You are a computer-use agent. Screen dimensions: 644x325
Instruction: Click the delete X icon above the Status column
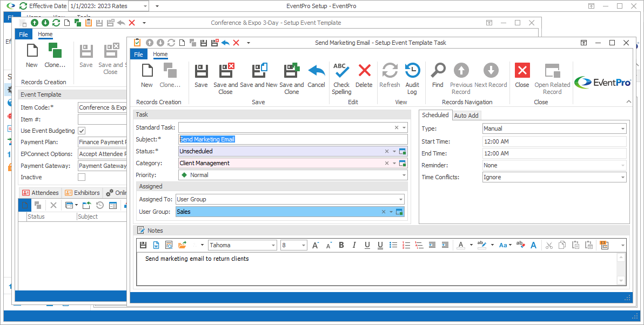[x=53, y=205]
